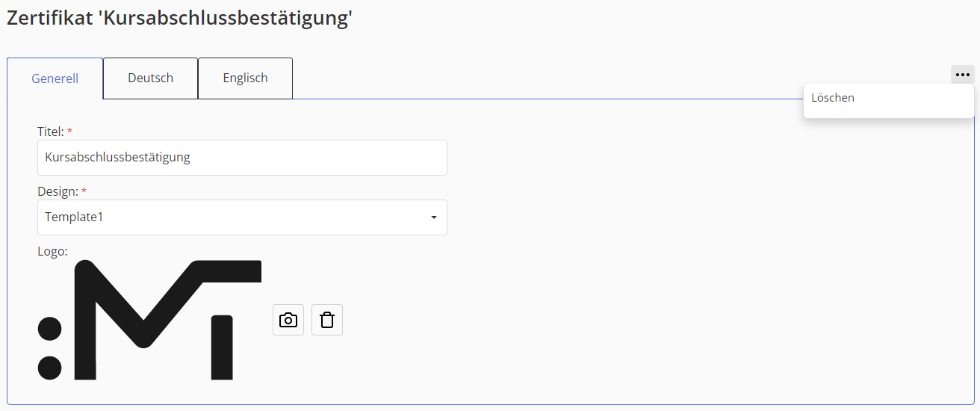This screenshot has height=411, width=980.
Task: Click the trash icon to remove logo
Action: click(327, 320)
